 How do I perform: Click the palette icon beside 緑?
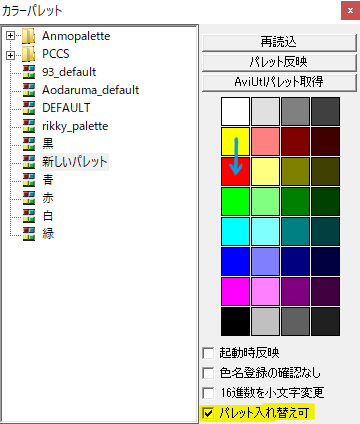29,234
